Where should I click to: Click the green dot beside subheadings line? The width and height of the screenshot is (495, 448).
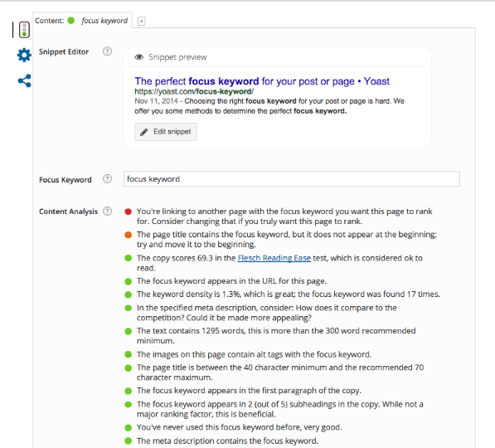point(129,404)
